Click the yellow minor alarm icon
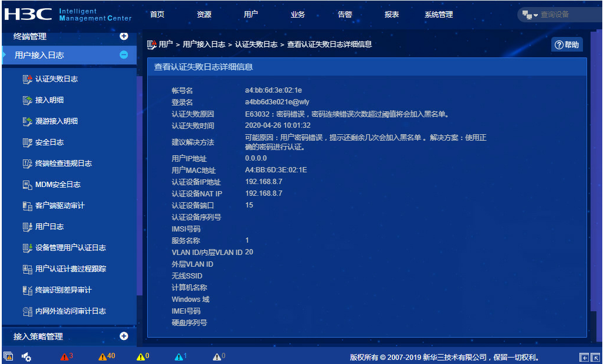 [x=140, y=356]
